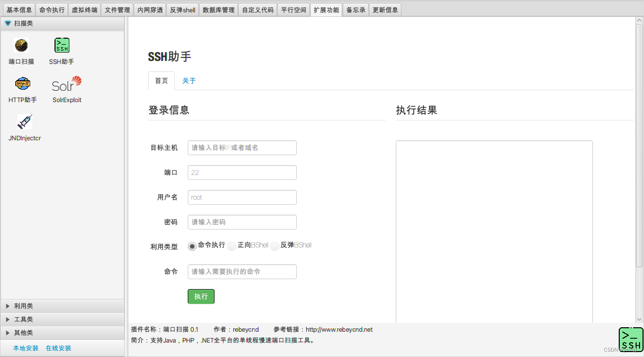
Task: Launch the HTTP助手 plugin icon
Action: coord(23,84)
